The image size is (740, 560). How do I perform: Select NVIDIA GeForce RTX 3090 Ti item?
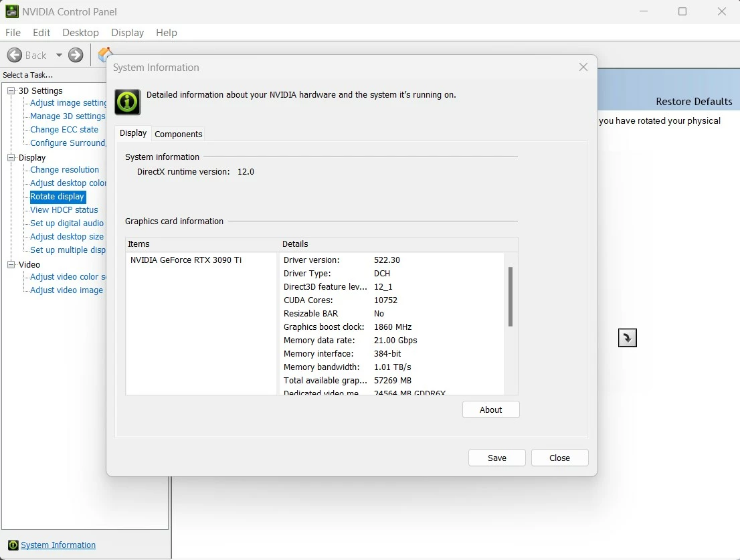[186, 260]
